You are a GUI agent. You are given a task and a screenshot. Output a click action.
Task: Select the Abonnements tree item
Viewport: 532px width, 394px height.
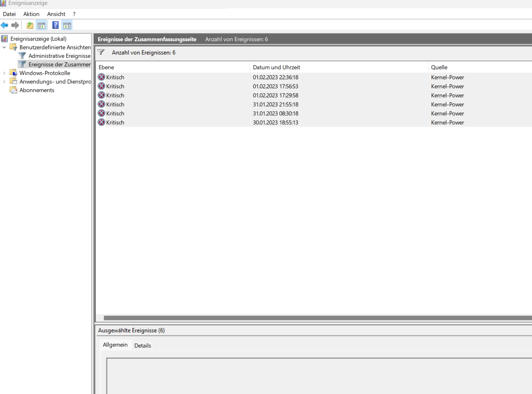(37, 90)
